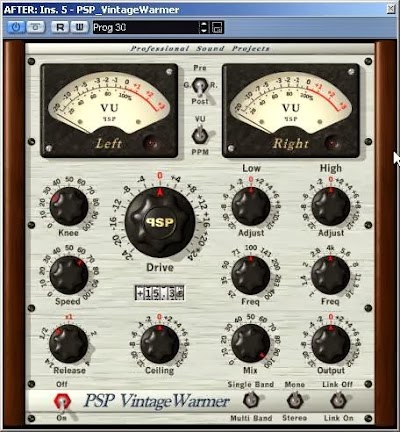Click the High Freq knob
Screen dimensions: 400x432
(x=331, y=275)
